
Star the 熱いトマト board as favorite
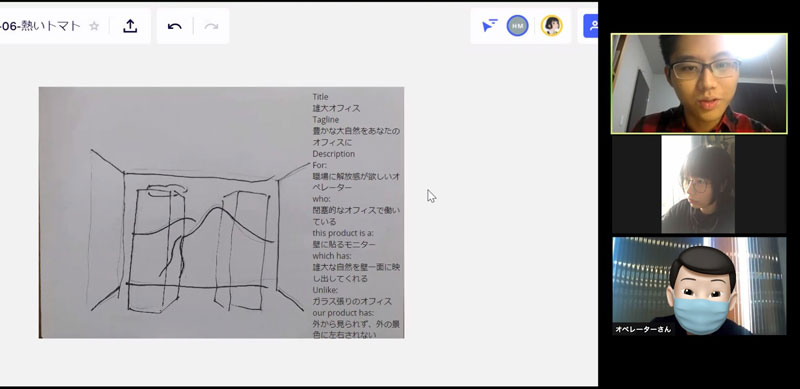(94, 26)
